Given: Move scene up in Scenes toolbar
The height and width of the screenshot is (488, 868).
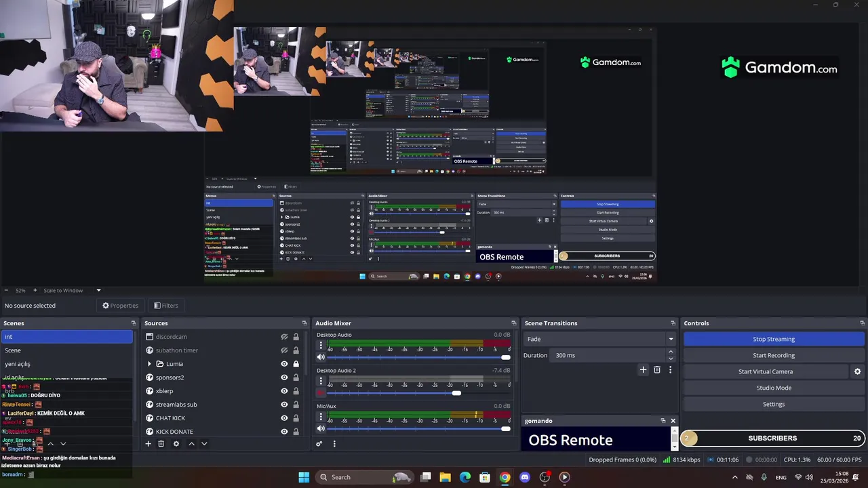Looking at the screenshot, I should 50,444.
